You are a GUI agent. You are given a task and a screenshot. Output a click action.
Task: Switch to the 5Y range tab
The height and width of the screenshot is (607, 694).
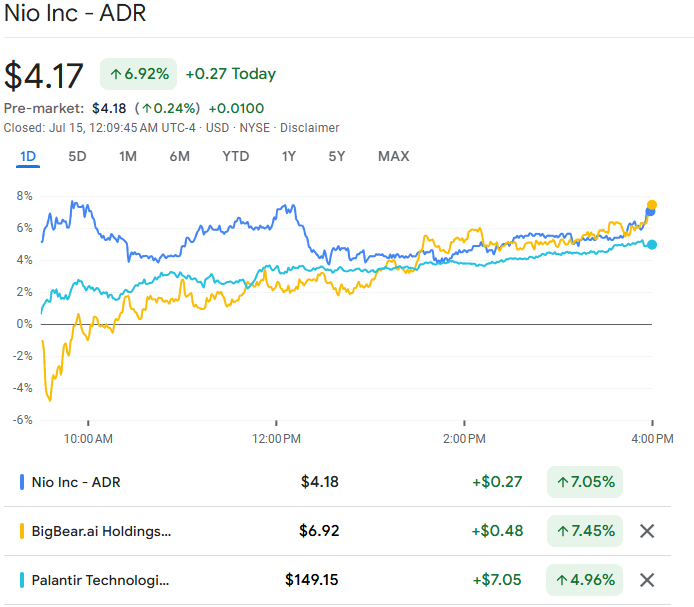coord(336,156)
